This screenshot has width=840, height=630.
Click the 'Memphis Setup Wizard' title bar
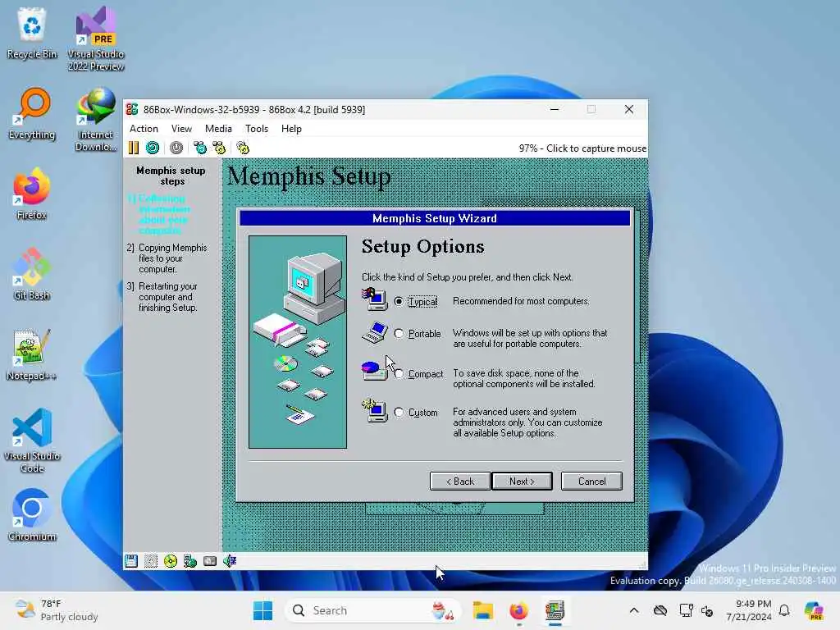435,218
